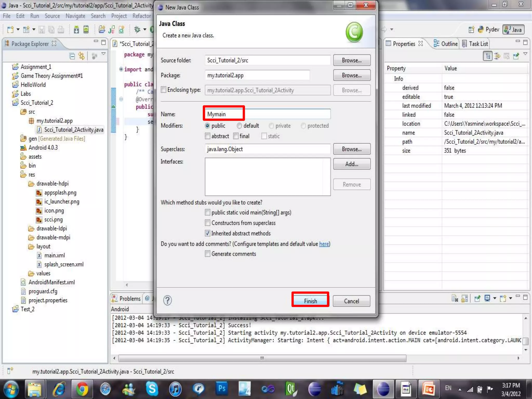Open the Android SDK Manager icon
This screenshot has height=399, width=532.
click(x=76, y=30)
